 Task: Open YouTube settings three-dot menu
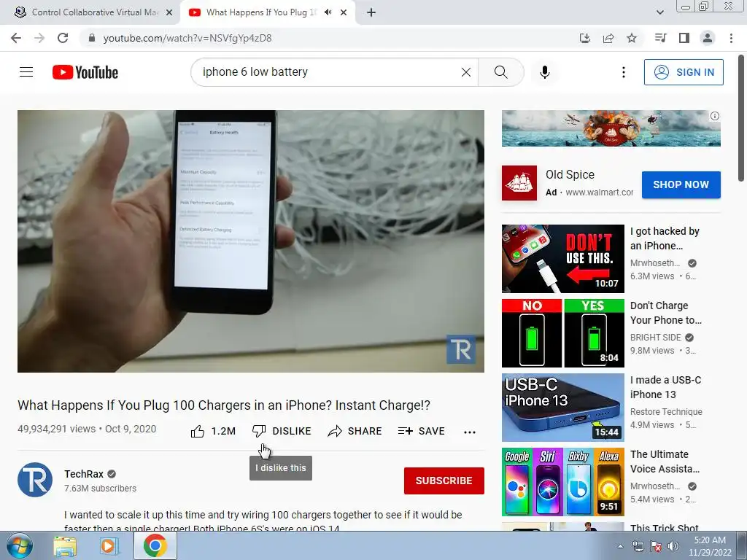(x=623, y=72)
